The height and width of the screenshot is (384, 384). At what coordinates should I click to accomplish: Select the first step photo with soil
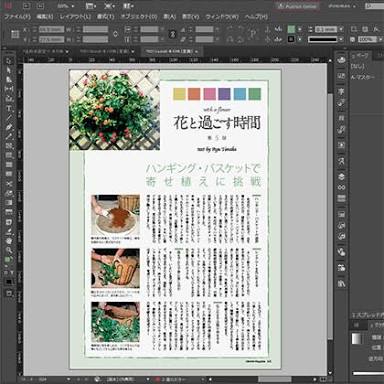[115, 215]
